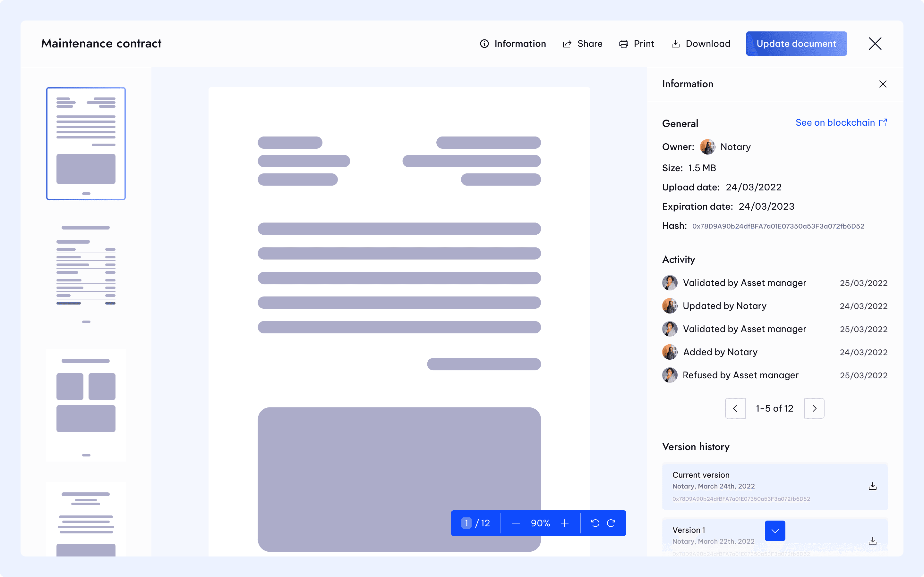The width and height of the screenshot is (924, 577).
Task: Go to next activity page
Action: [x=814, y=408]
